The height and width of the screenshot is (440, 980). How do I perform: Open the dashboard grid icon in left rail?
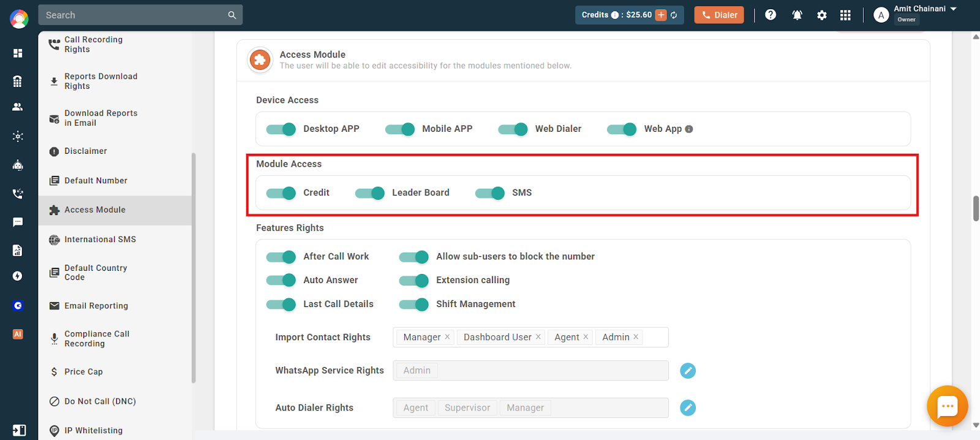pyautogui.click(x=18, y=53)
